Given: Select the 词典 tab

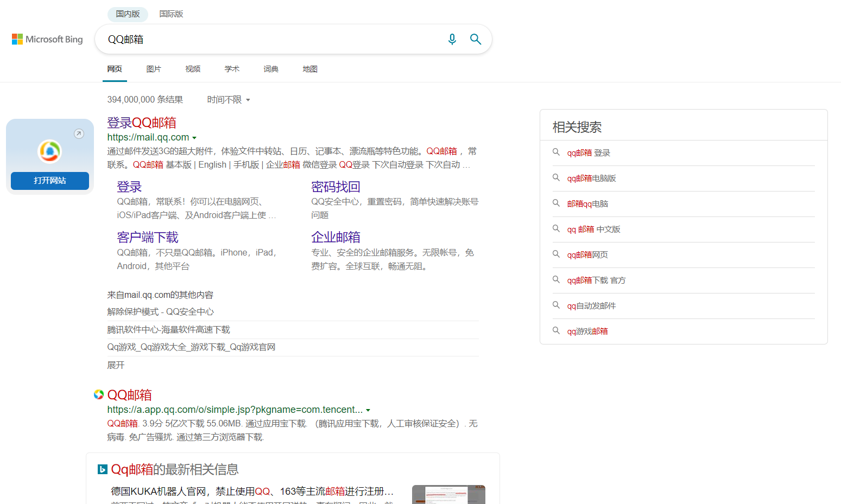Looking at the screenshot, I should [271, 69].
